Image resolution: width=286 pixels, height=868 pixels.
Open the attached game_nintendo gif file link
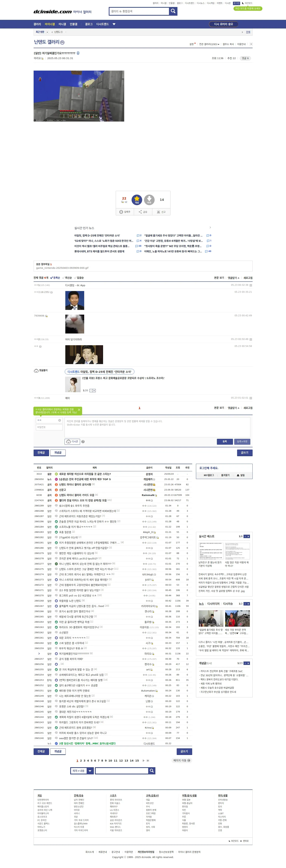pyautogui.click(x=62, y=268)
